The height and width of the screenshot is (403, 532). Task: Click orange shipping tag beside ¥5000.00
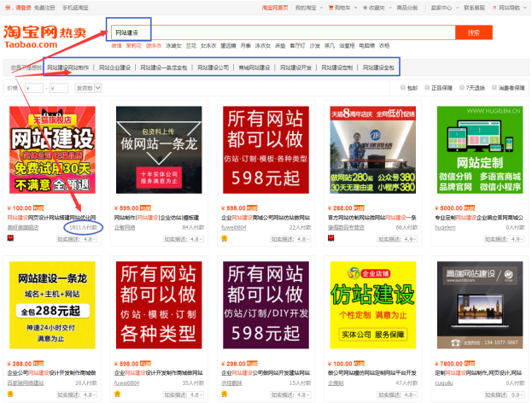coord(470,208)
